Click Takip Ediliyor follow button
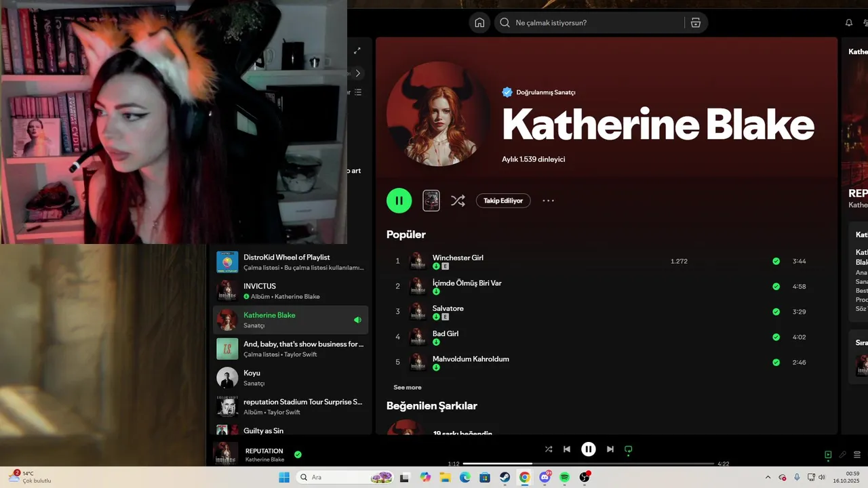 pos(503,201)
